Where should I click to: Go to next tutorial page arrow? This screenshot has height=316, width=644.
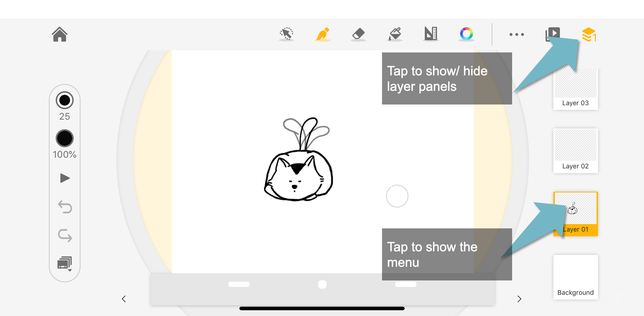[519, 299]
